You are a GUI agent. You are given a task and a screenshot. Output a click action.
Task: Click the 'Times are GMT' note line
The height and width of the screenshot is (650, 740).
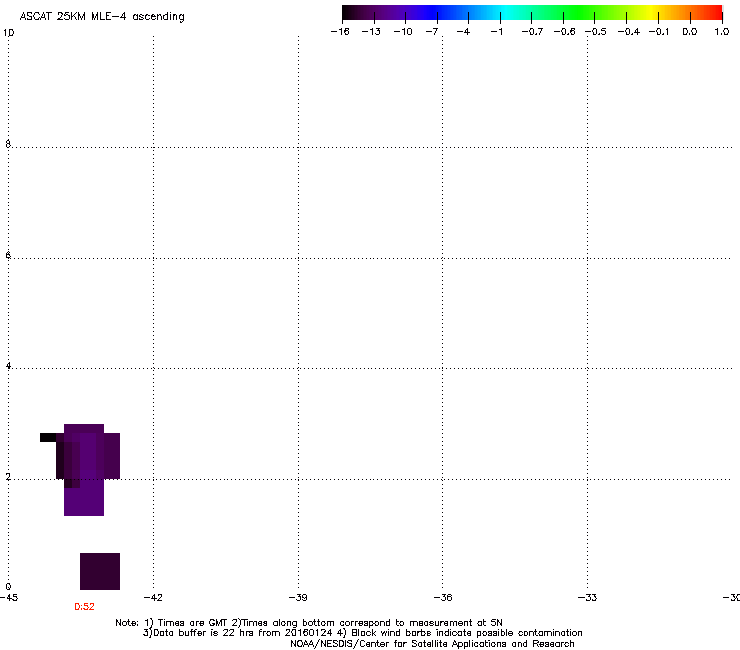click(x=309, y=623)
